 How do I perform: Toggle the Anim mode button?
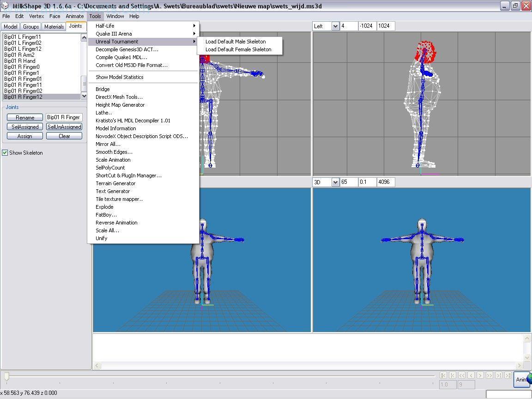(x=522, y=379)
